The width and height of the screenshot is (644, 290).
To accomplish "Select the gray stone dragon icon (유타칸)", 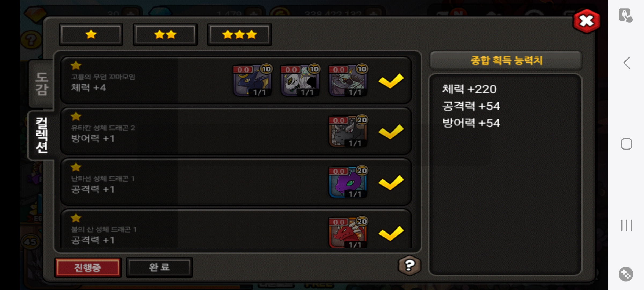I will point(348,131).
